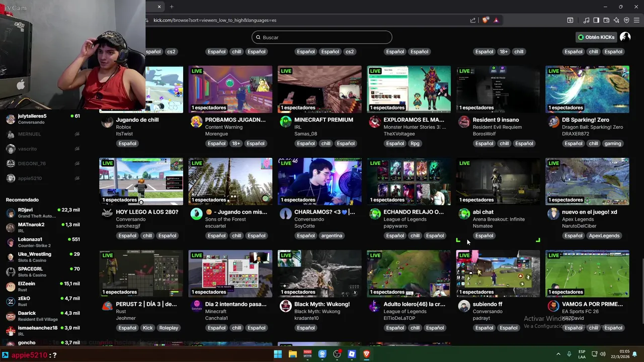
Task: Click the Monster Hunter Stories 3 category link
Action: 415,127
